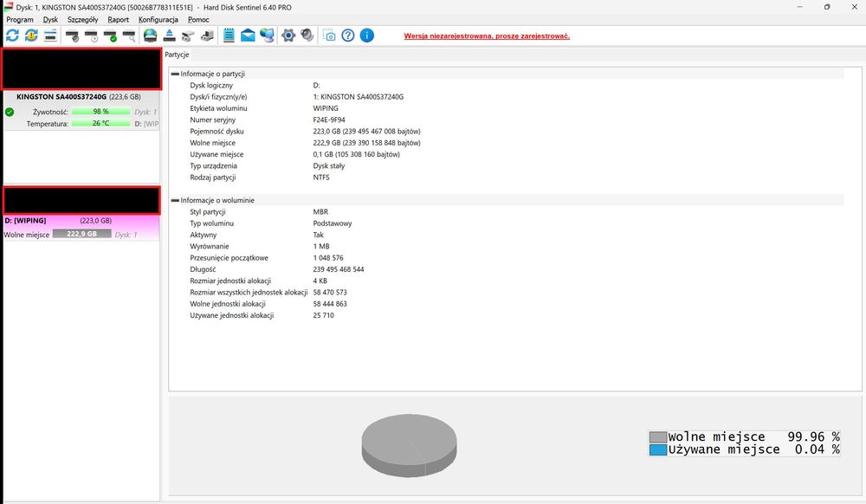Image resolution: width=866 pixels, height=504 pixels.
Task: Click the legend percentage 0.04 %
Action: point(818,449)
